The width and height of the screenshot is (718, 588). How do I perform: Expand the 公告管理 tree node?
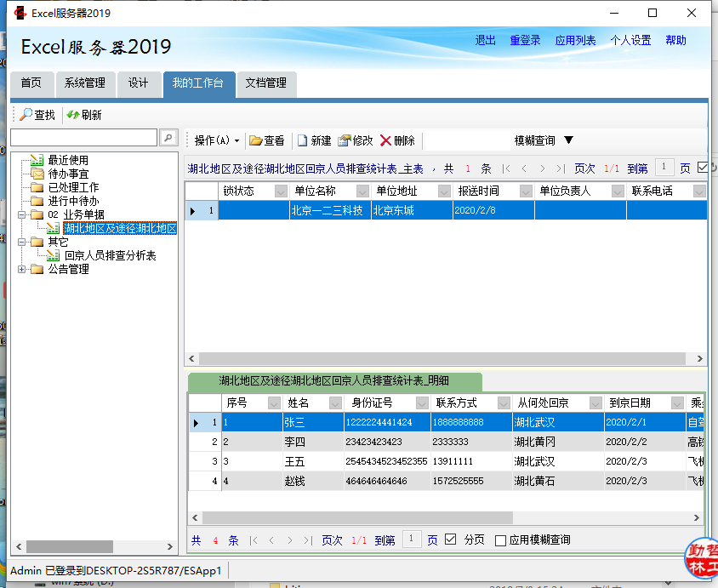click(x=22, y=269)
